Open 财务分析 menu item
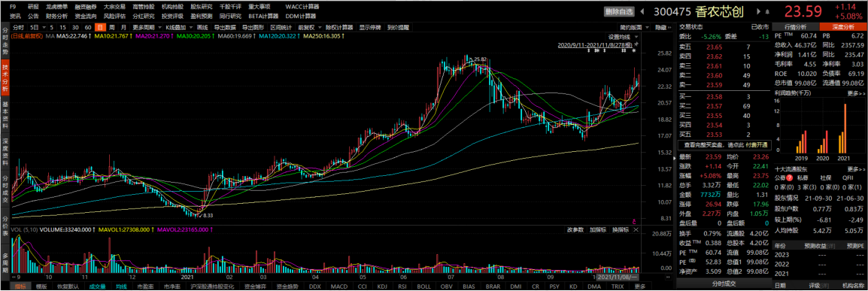The image size is (868, 291). (57, 16)
